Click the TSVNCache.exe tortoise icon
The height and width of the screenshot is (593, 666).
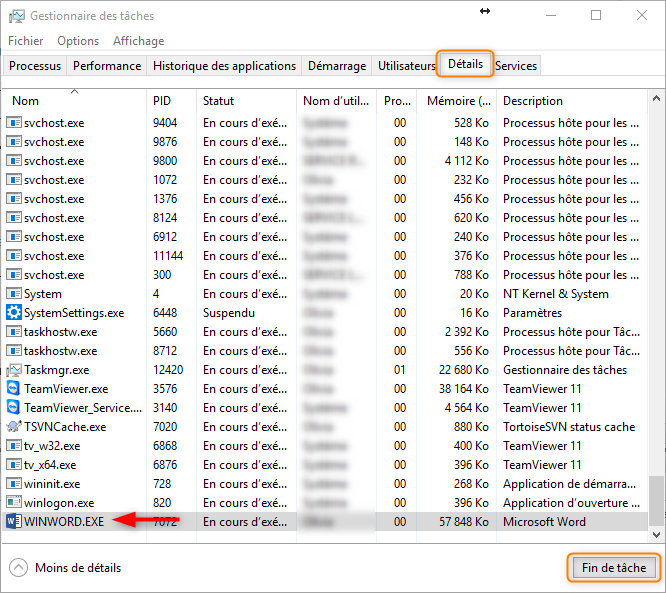coord(14,426)
